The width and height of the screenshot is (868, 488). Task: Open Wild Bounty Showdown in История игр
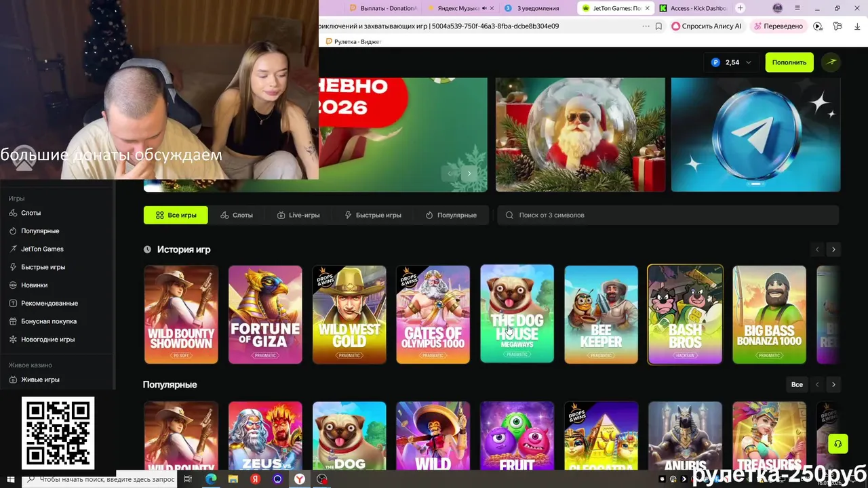click(181, 314)
